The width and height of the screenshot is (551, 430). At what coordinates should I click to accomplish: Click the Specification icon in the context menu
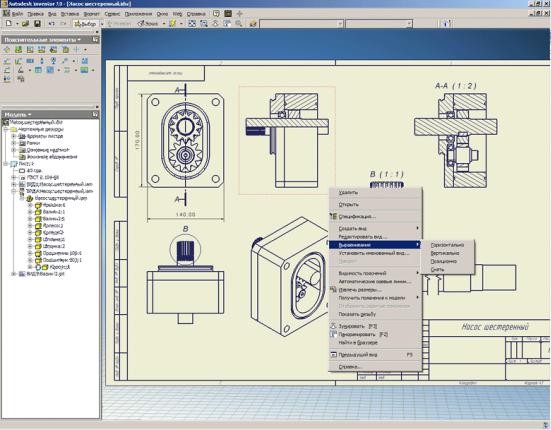333,216
